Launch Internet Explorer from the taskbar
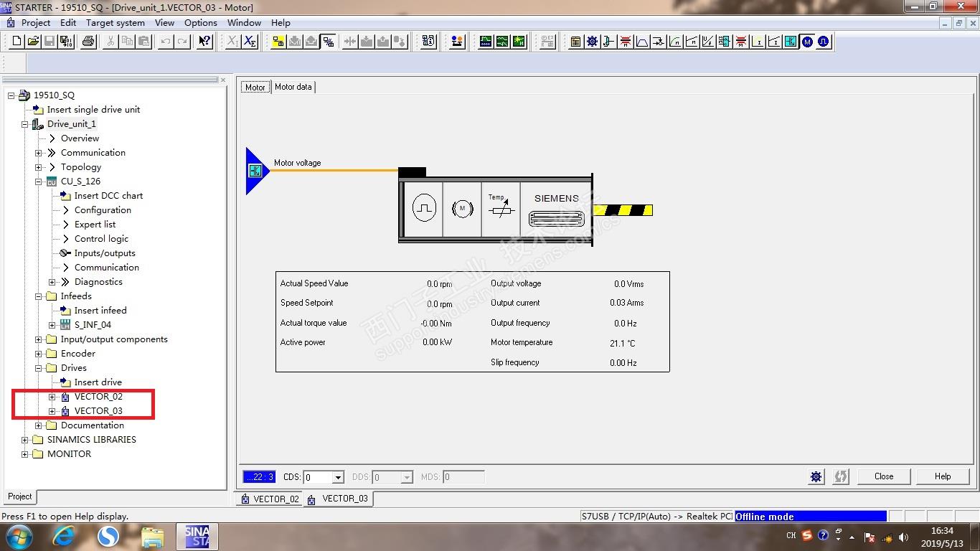The width and height of the screenshot is (980, 551). click(x=64, y=536)
